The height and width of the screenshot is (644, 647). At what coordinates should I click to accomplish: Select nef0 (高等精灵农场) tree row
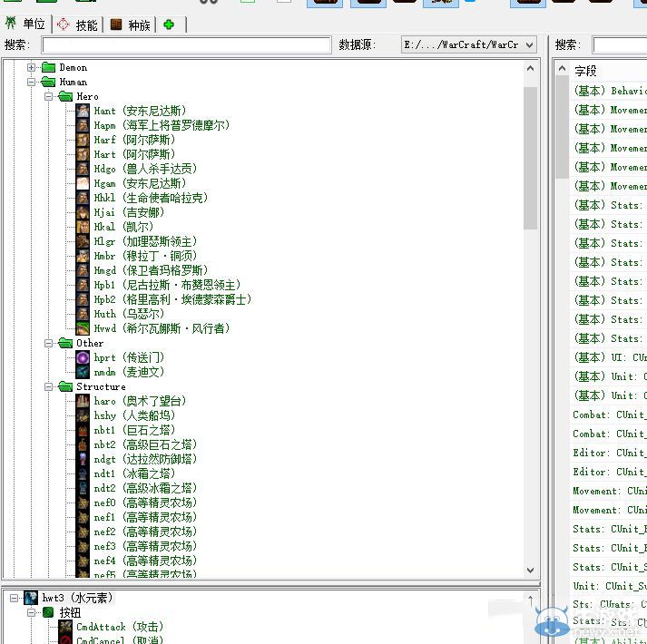pyautogui.click(x=136, y=503)
